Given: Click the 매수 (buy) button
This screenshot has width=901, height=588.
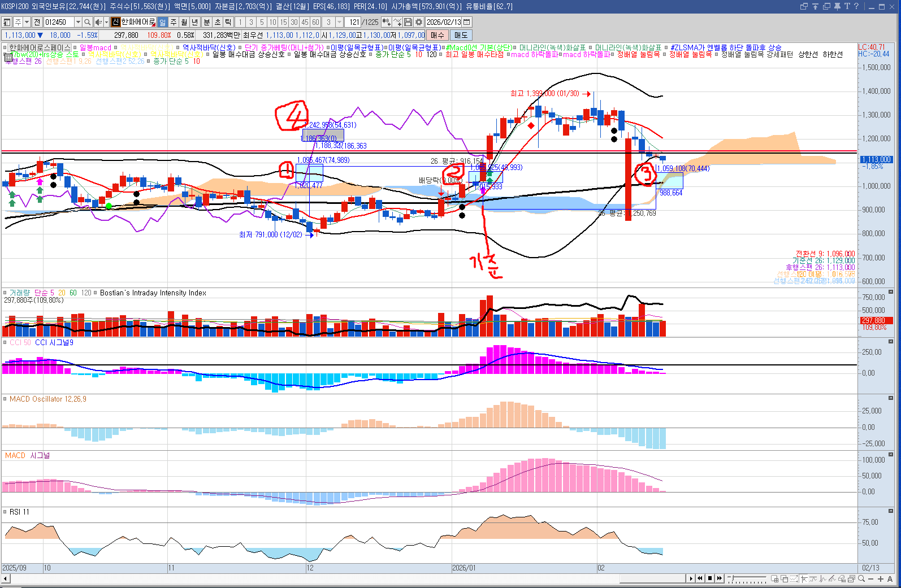Looking at the screenshot, I should [x=437, y=35].
